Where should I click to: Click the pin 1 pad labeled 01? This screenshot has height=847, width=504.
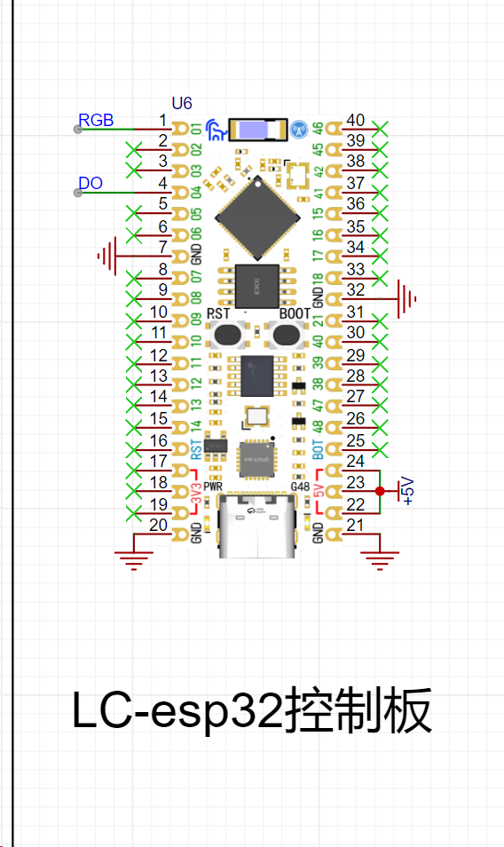tap(180, 129)
